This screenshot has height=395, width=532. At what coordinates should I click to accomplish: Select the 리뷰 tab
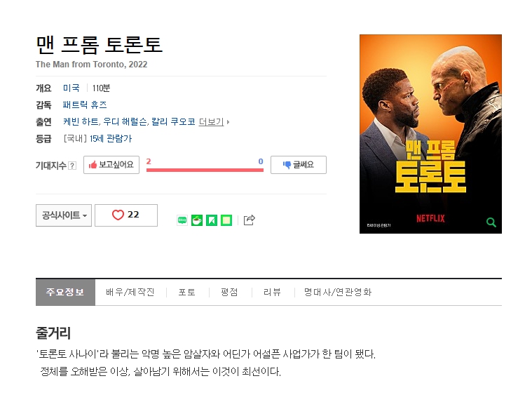[x=272, y=292]
